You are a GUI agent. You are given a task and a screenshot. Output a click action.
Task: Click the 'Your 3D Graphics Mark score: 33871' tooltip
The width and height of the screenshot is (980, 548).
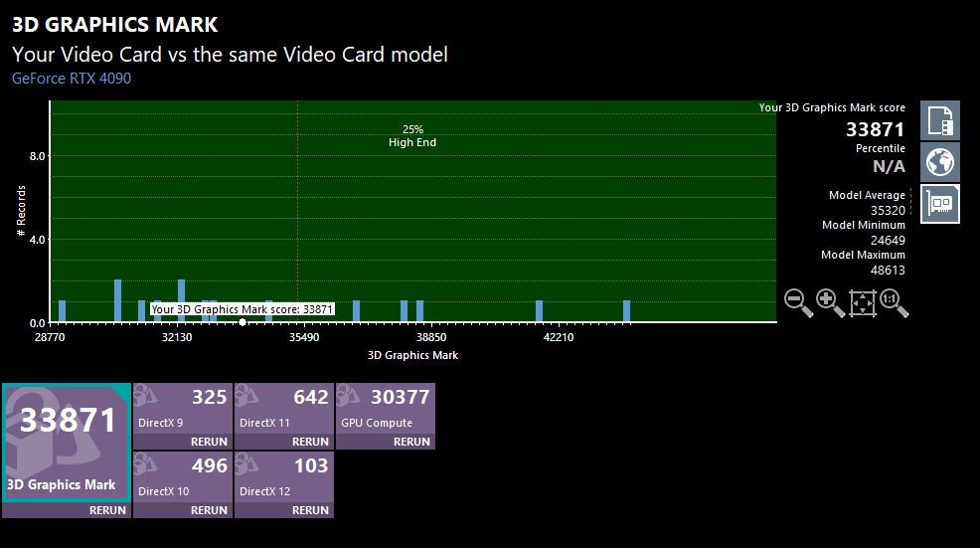pyautogui.click(x=242, y=309)
